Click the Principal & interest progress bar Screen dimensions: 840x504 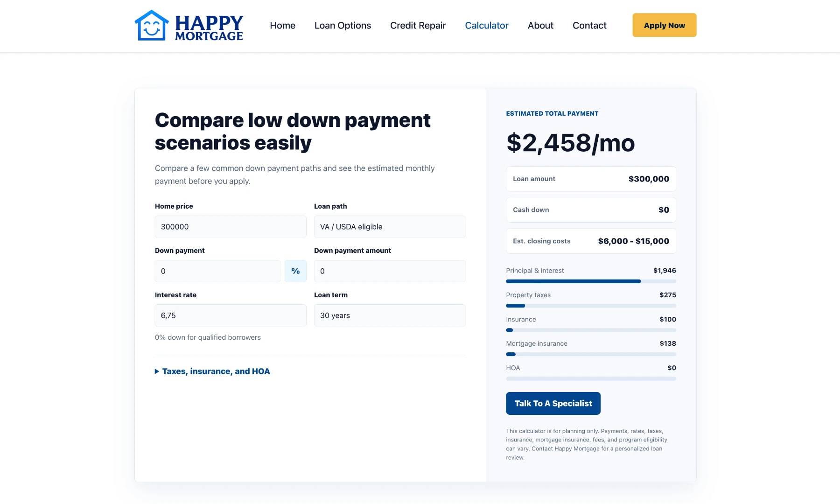click(591, 281)
